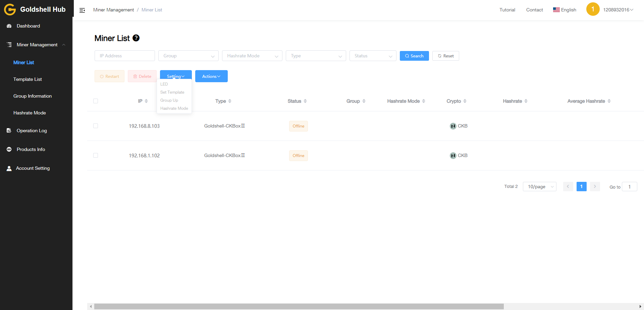The image size is (644, 310).
Task: Click the yellow notification badge avatar
Action: tap(593, 9)
